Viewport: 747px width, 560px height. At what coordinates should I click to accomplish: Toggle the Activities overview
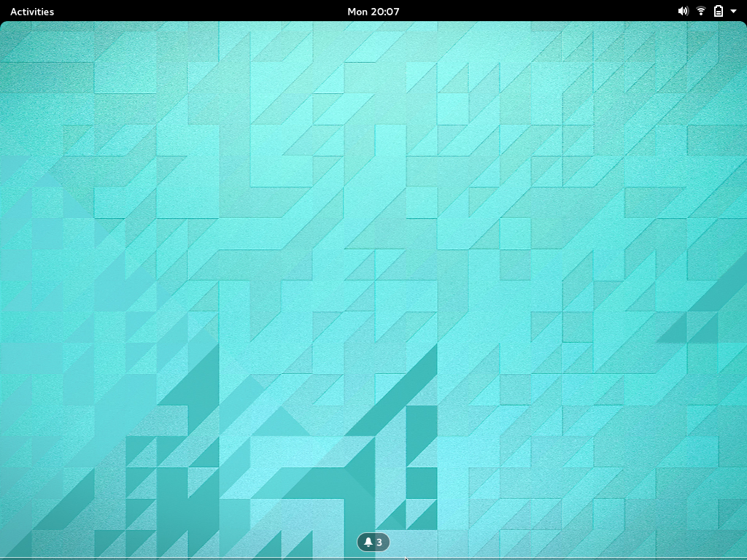tap(31, 11)
